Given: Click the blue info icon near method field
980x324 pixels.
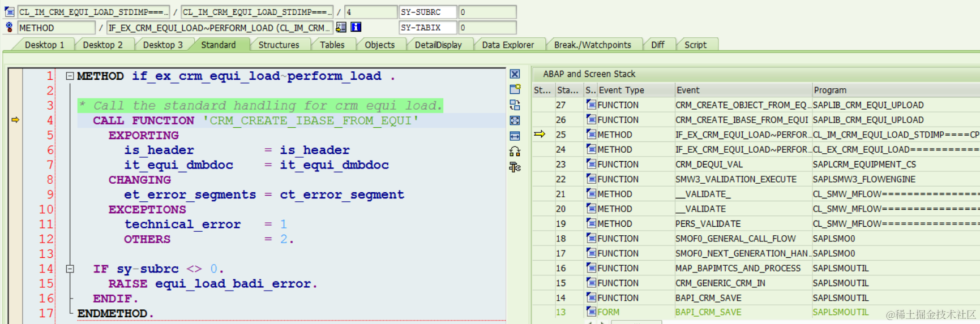Looking at the screenshot, I should [x=356, y=27].
